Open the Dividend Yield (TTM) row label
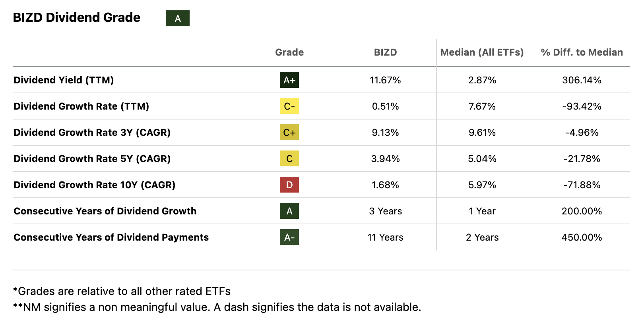The height and width of the screenshot is (324, 644). 64,80
